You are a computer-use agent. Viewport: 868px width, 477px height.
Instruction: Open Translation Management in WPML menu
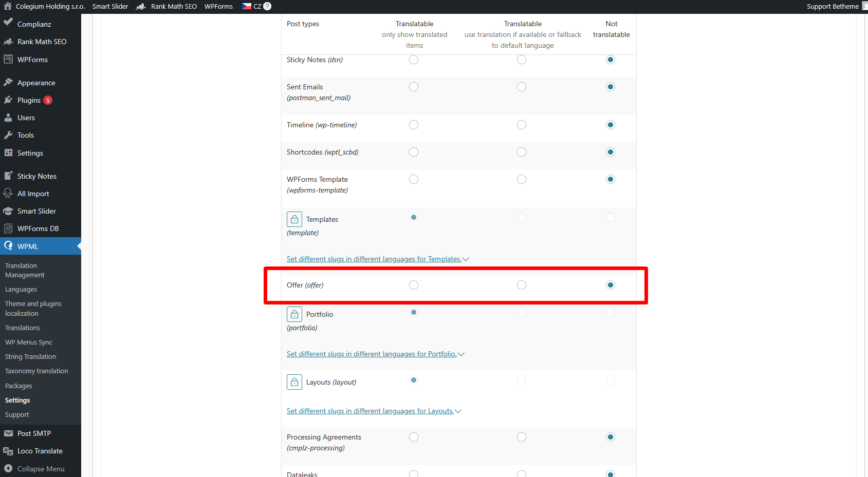click(25, 270)
